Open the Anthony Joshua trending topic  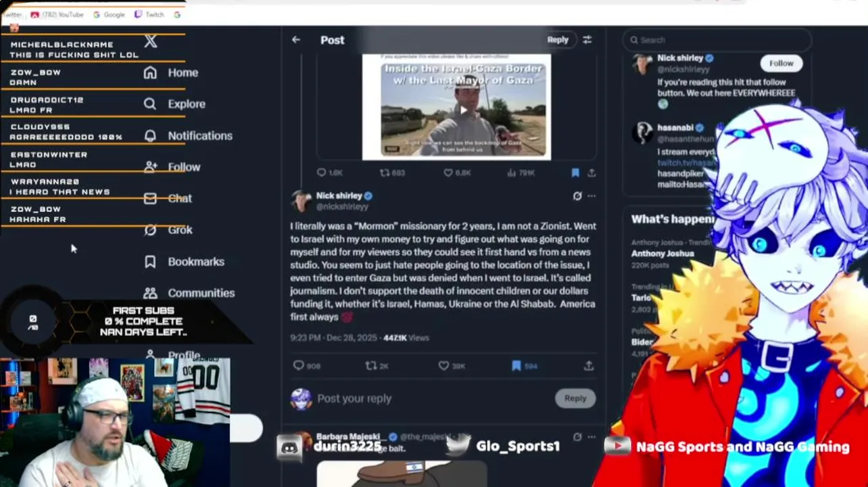662,254
